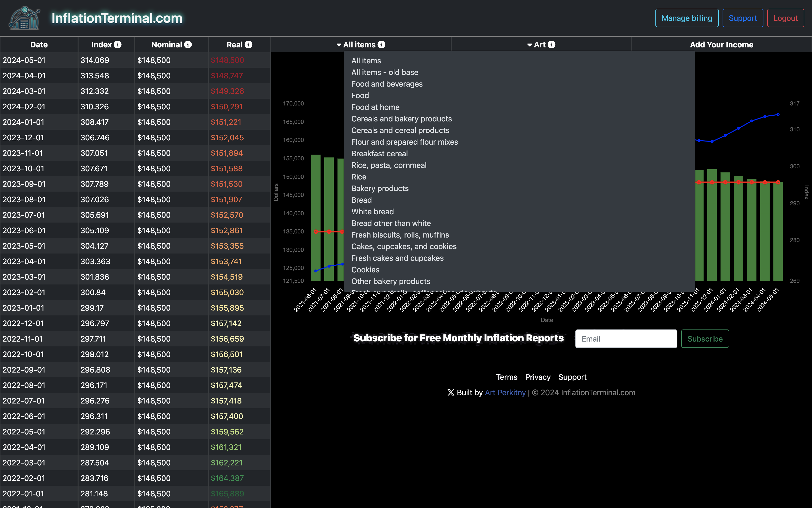Click the Support button in header

tap(743, 18)
